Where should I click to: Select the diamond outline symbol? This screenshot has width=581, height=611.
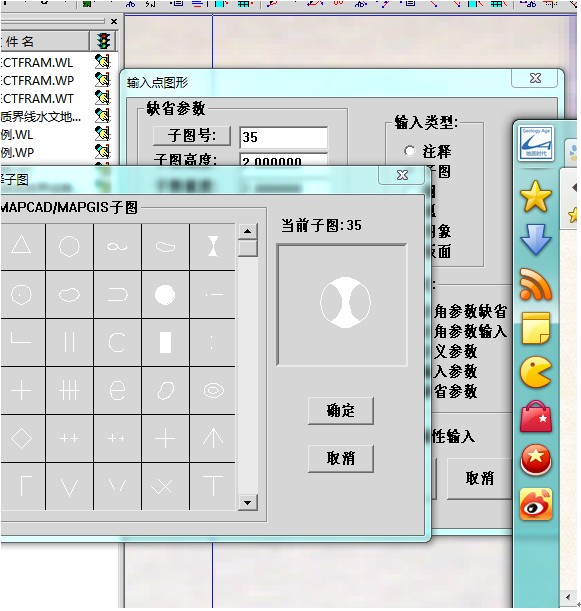pyautogui.click(x=21, y=438)
